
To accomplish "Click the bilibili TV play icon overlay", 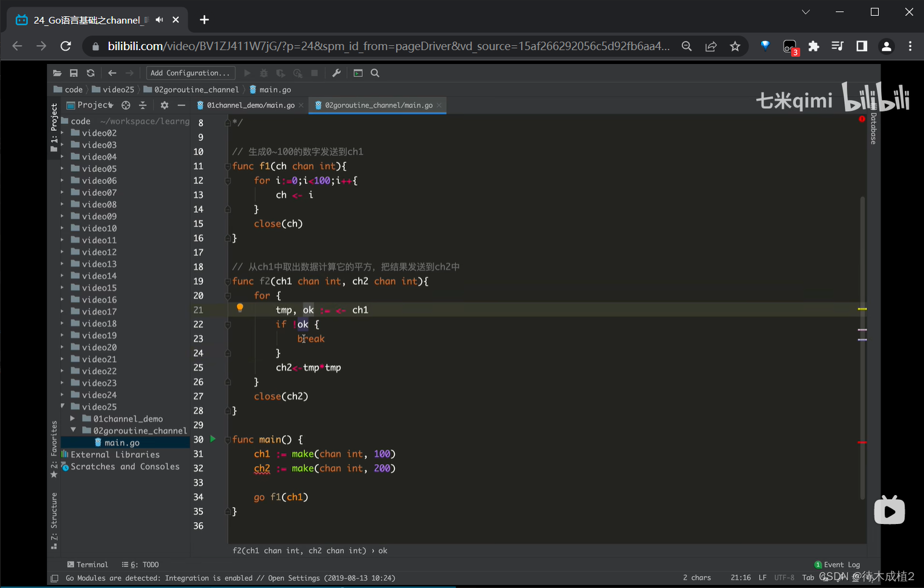I will click(x=890, y=510).
